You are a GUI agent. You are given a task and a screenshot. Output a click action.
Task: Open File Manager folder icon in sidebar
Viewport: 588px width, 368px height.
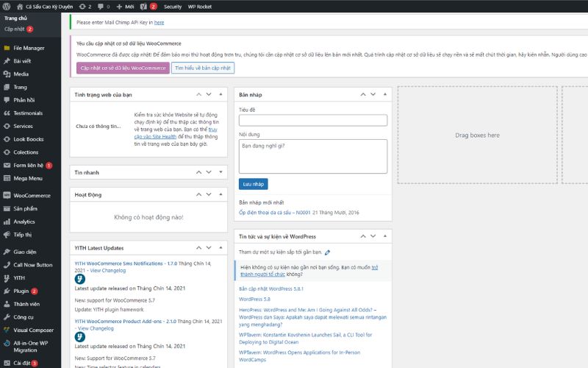7,48
